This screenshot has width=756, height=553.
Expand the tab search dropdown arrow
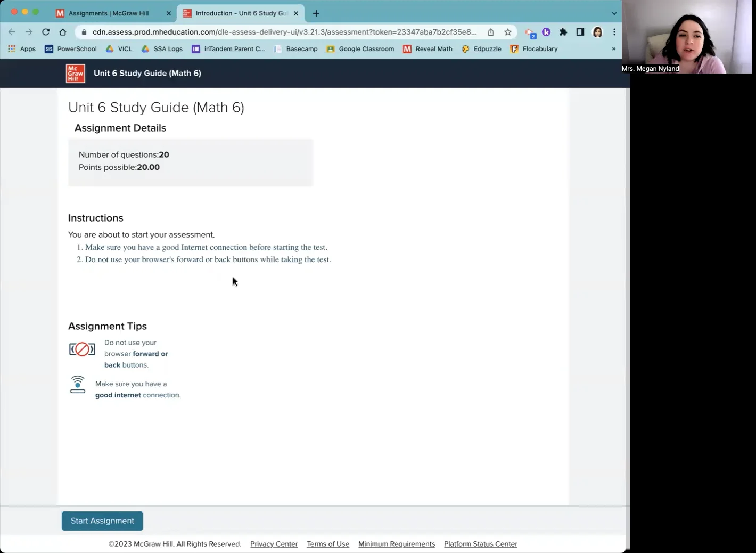614,13
